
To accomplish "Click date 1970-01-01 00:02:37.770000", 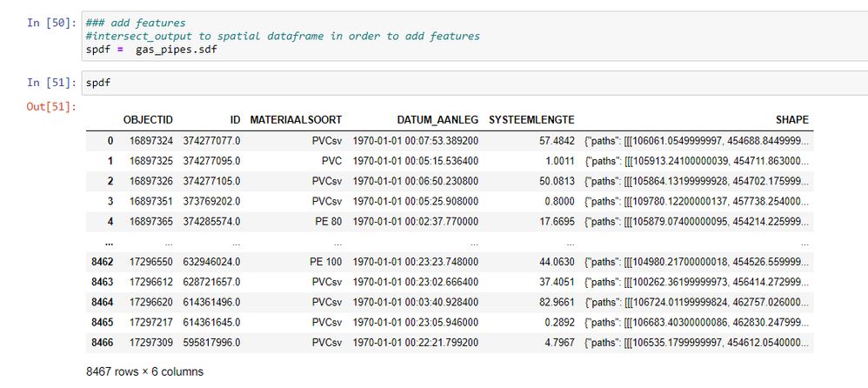I will [x=416, y=221].
